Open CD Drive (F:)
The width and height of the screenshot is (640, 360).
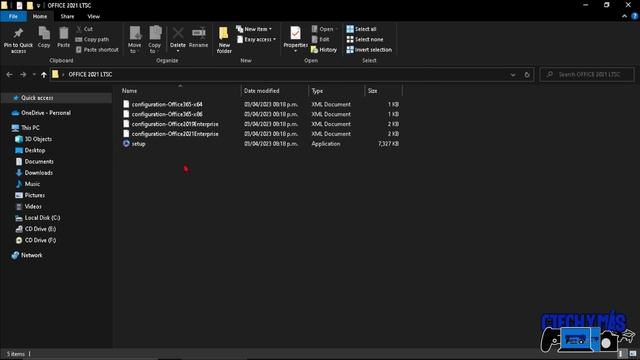click(40, 240)
